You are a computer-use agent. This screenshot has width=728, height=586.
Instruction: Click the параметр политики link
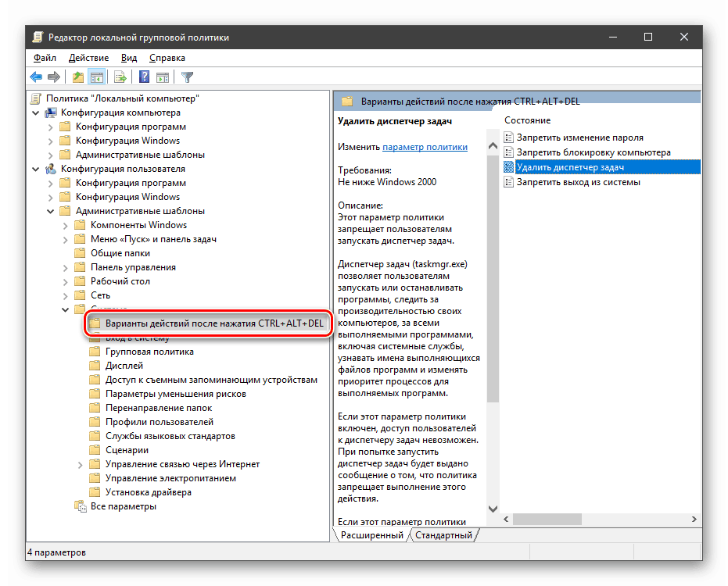click(x=425, y=147)
